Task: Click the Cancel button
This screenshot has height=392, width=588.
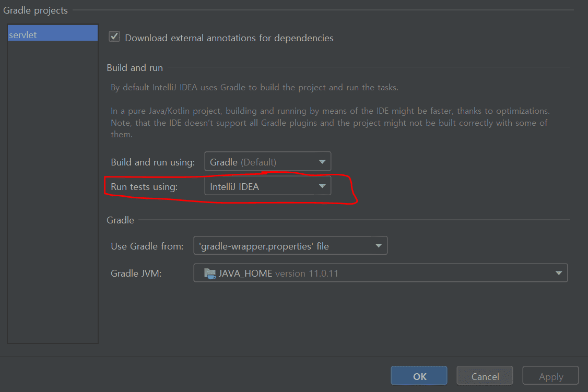Action: [x=485, y=376]
